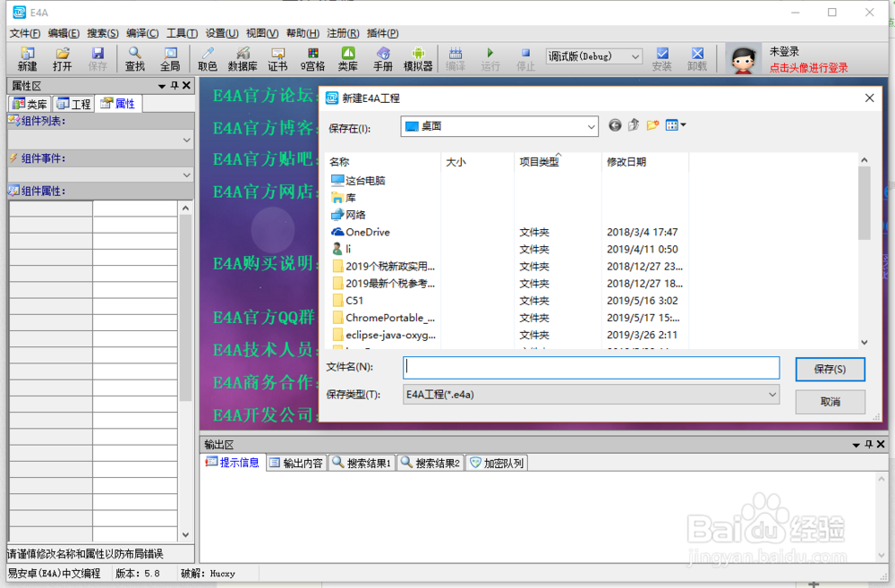Click the file list scrollbar up arrow
This screenshot has width=895, height=588.
point(864,159)
